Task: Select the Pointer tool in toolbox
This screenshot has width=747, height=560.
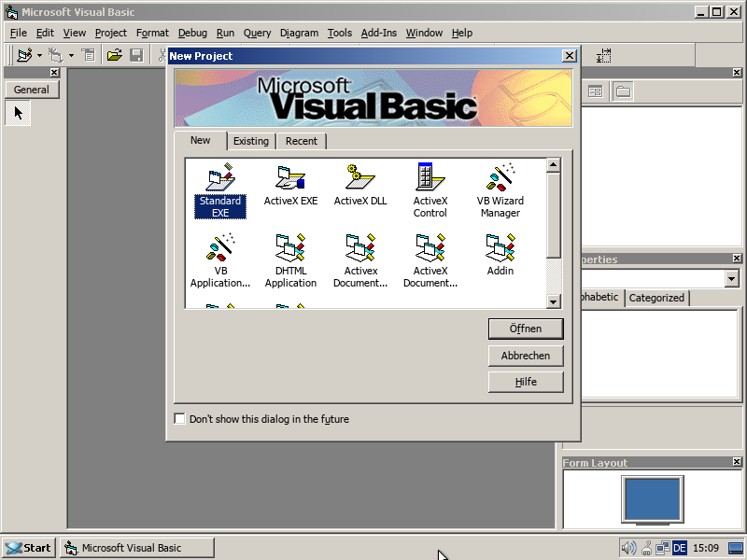Action: tap(18, 113)
